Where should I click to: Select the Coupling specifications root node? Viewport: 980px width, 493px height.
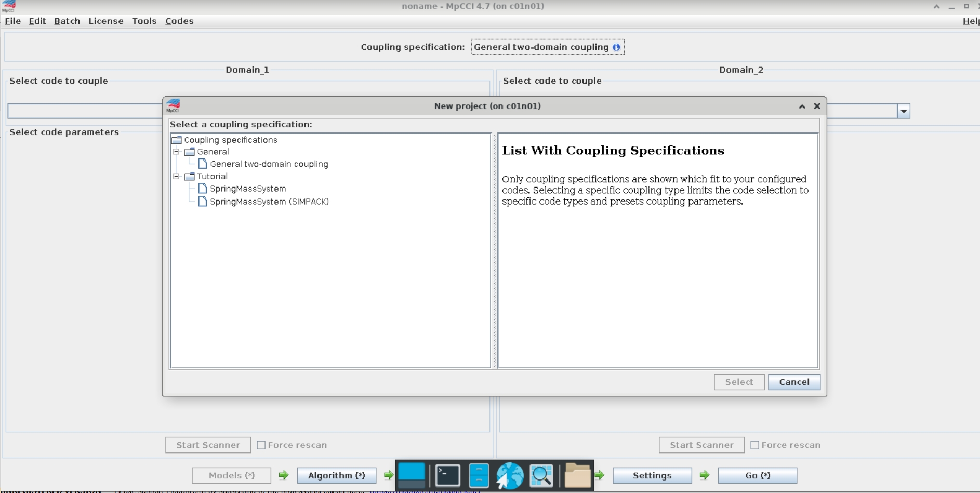pos(231,140)
